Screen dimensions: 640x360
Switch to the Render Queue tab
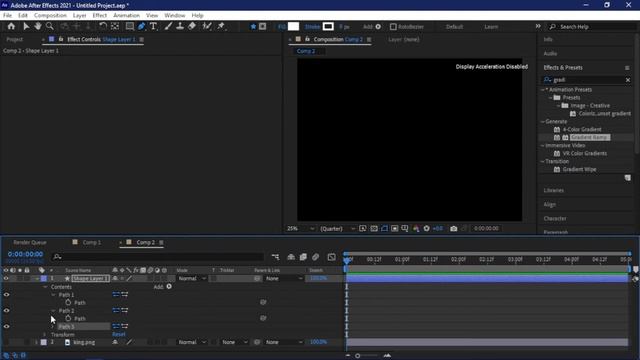point(30,242)
